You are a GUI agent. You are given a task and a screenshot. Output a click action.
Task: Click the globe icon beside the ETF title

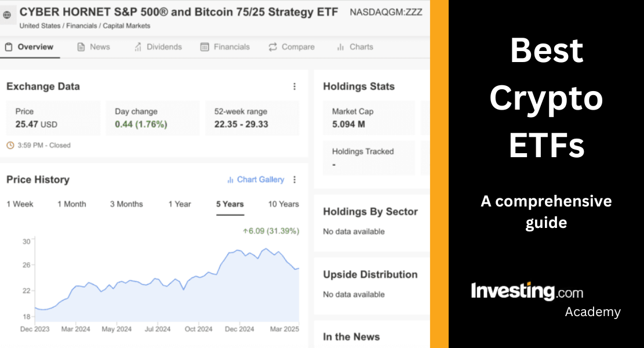click(x=7, y=16)
